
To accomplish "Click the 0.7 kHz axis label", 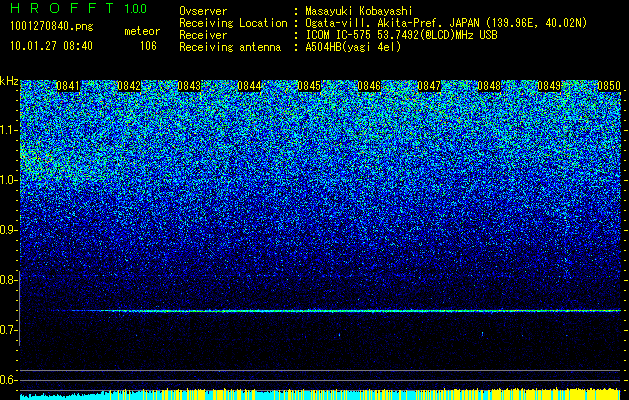I will (8, 330).
